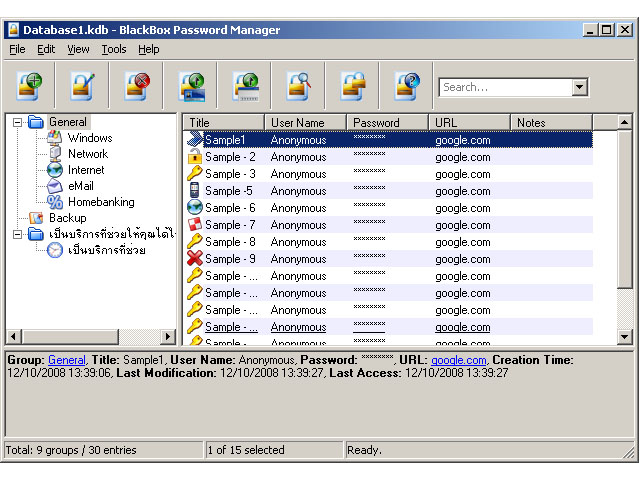Open the File menu
This screenshot has width=640, height=480.
[x=17, y=49]
